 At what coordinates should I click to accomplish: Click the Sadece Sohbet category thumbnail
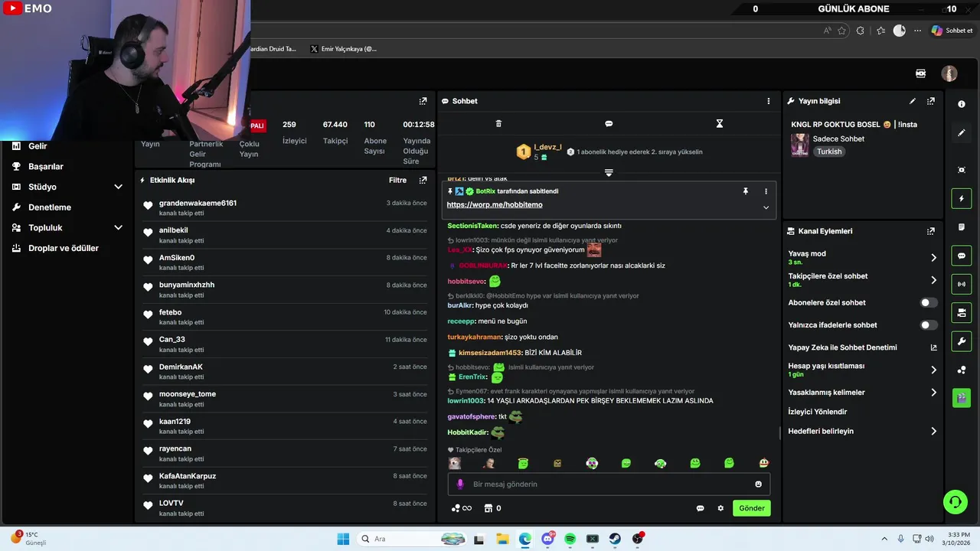coord(800,145)
